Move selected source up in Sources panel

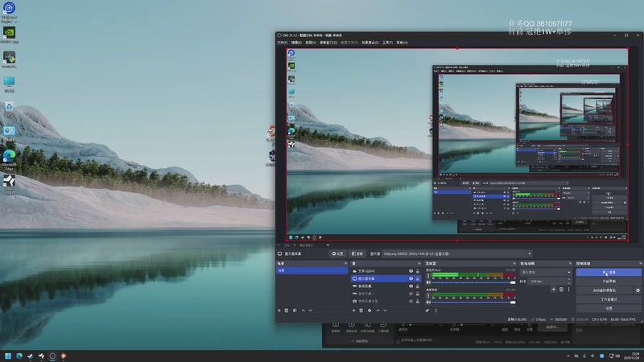coord(378,311)
